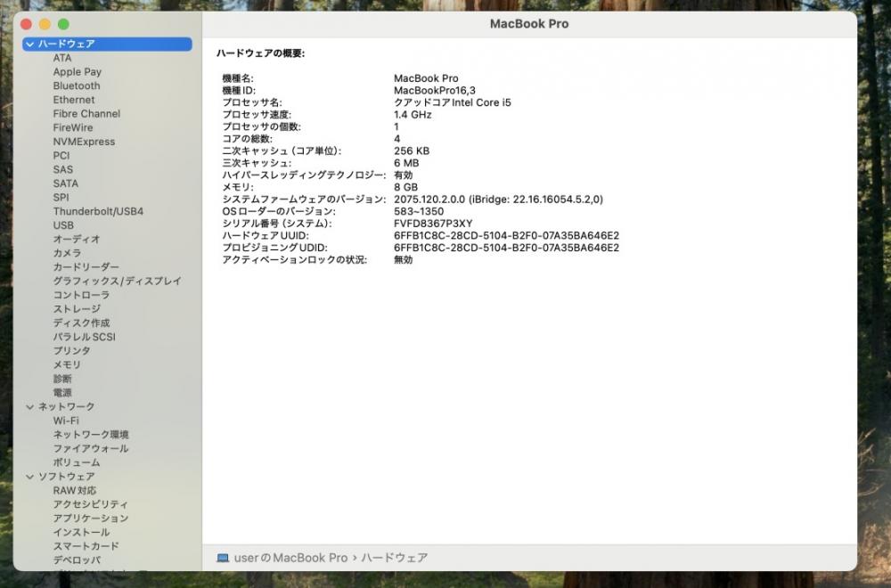This screenshot has width=891, height=588.
Task: Select PCI in the sidebar
Action: pos(61,156)
